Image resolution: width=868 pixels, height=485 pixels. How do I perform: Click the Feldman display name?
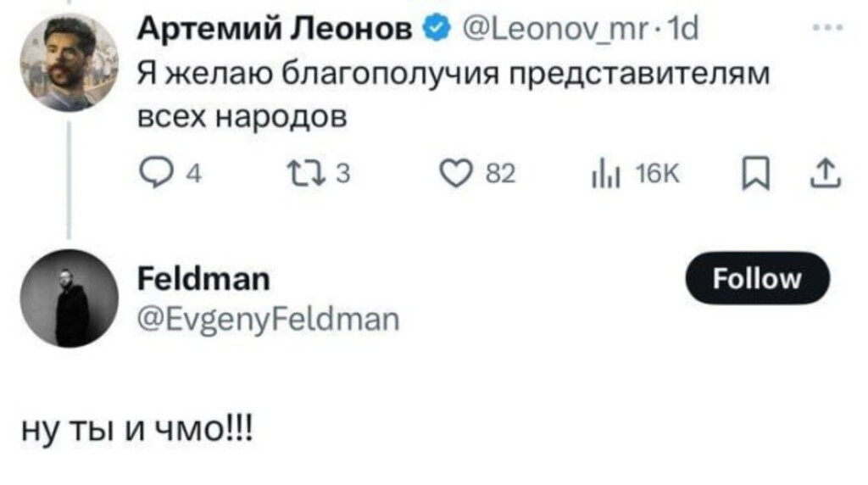(x=204, y=278)
